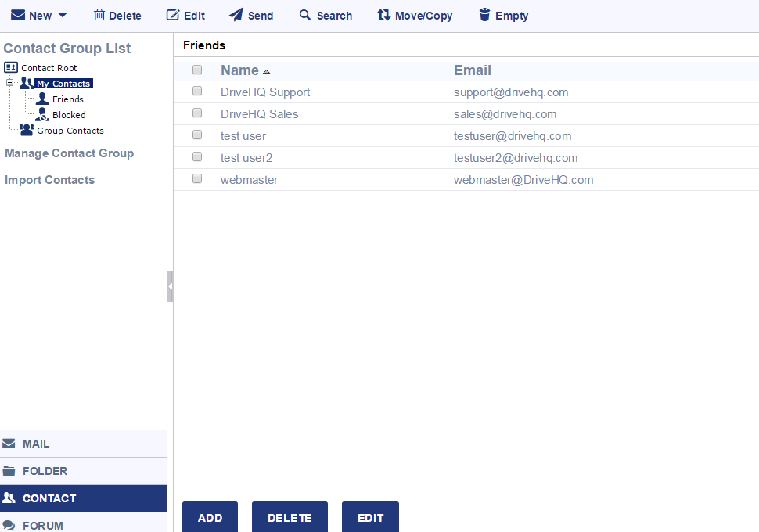Viewport: 759px width, 532px height.
Task: Click the Empty trash bin icon
Action: (x=484, y=15)
